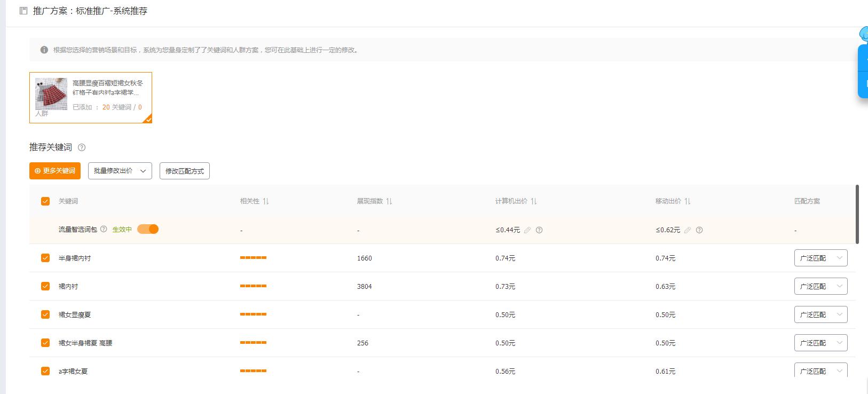Sort by 相关性 column arrows
Viewport: 868px width, 394px height.
click(266, 201)
